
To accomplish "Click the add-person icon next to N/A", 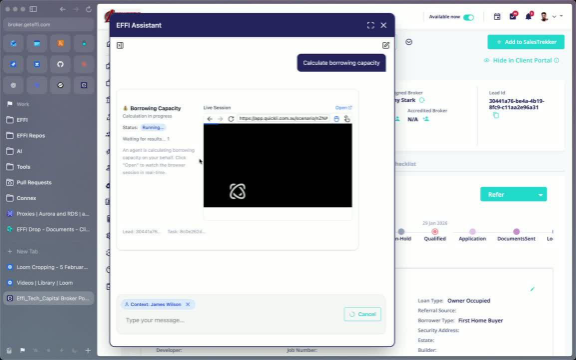I will [x=426, y=119].
